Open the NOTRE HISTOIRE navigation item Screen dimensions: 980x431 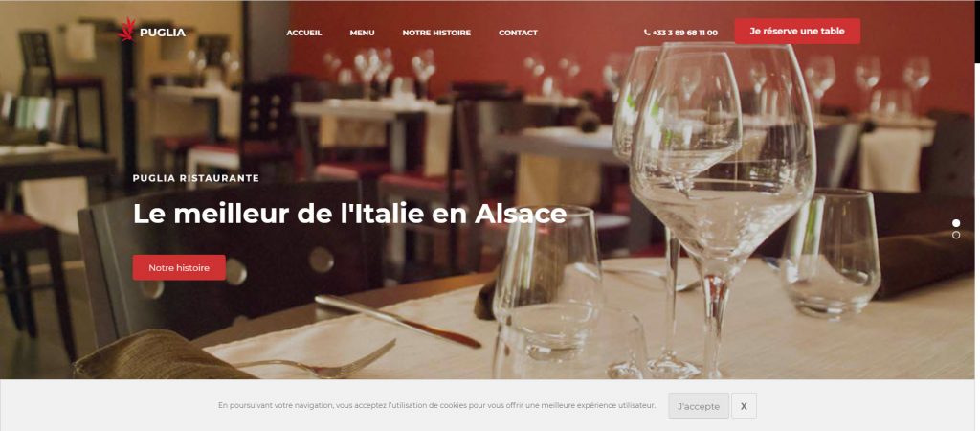click(436, 33)
